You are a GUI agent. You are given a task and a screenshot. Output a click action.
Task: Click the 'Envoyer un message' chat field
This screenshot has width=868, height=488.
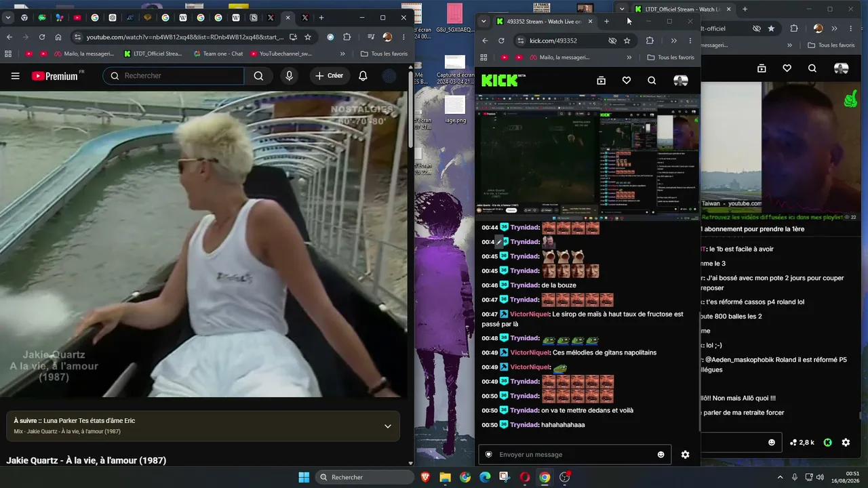pyautogui.click(x=575, y=455)
